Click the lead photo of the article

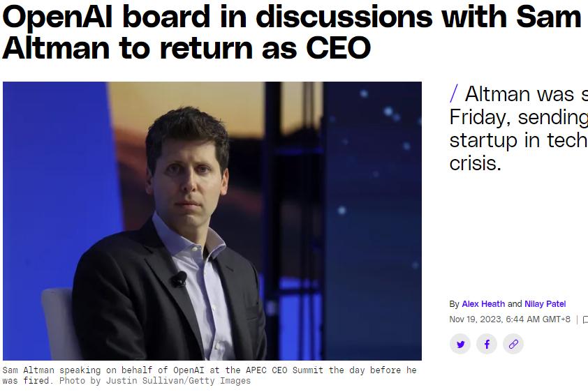point(212,221)
